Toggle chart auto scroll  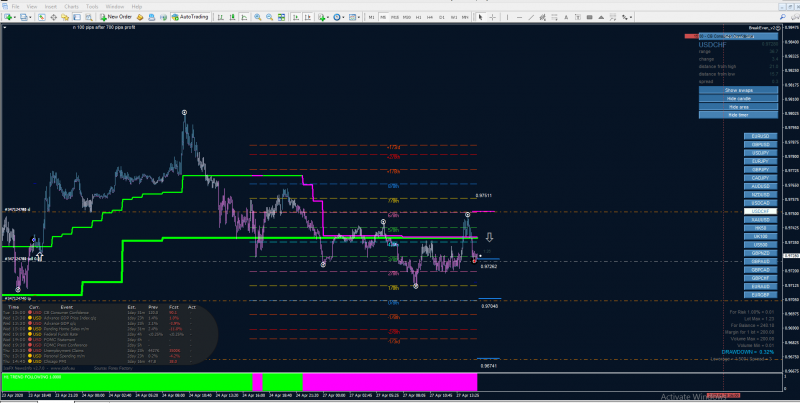[x=296, y=17]
